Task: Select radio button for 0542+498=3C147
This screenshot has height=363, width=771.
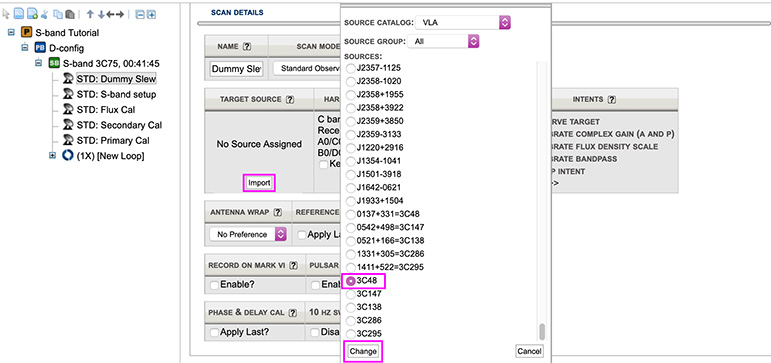Action: [x=351, y=228]
